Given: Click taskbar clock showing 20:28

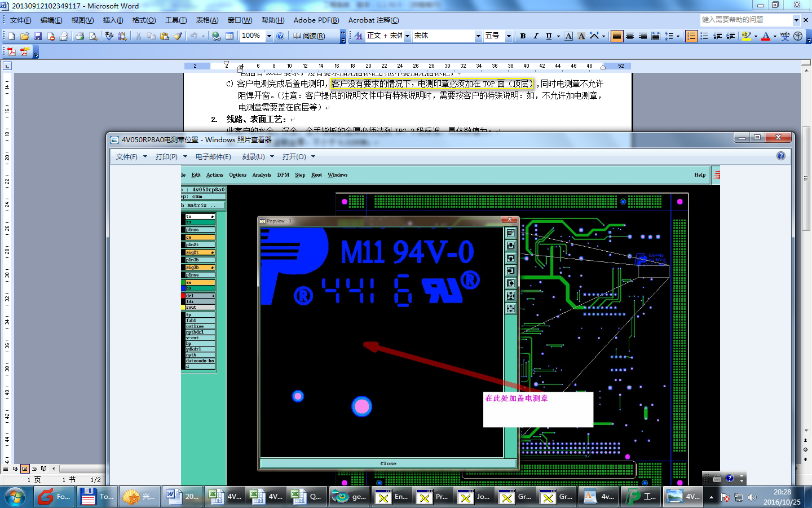Looking at the screenshot, I should coord(782,497).
